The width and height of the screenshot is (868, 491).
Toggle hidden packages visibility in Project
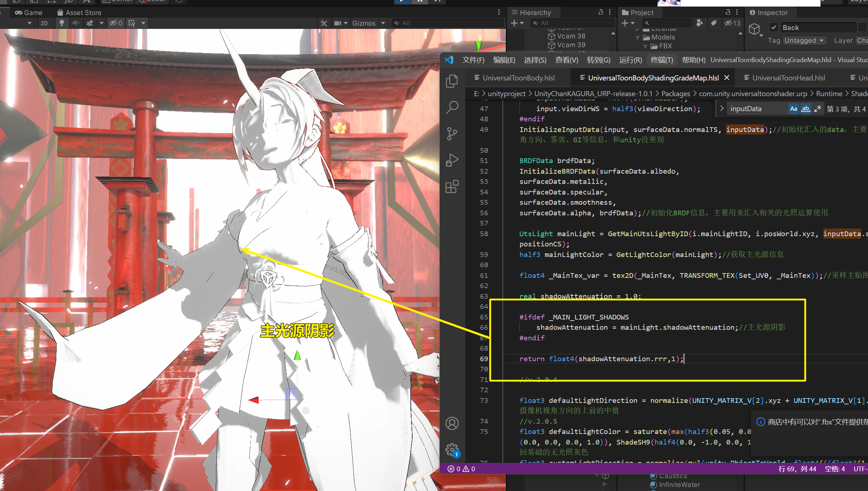click(x=732, y=23)
